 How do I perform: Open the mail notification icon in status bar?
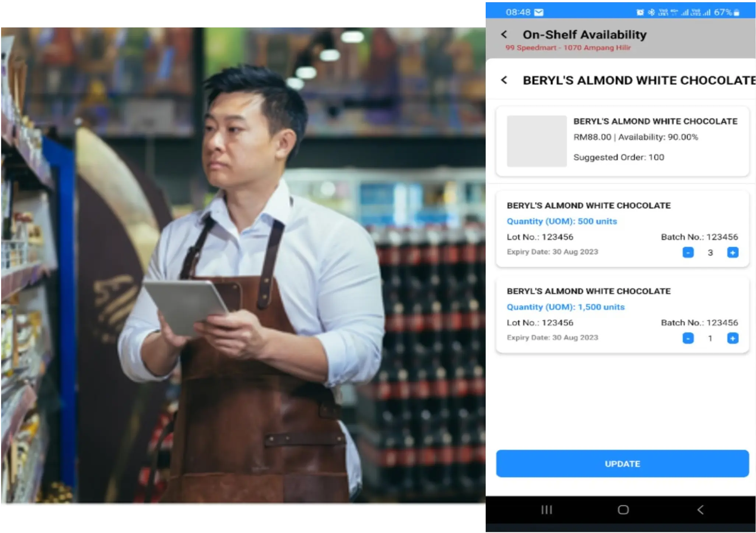[538, 12]
